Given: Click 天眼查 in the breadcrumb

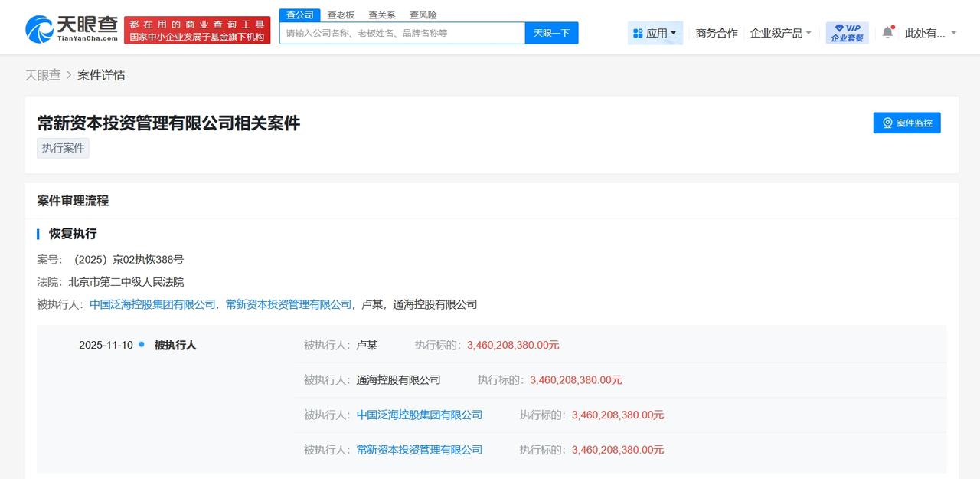Looking at the screenshot, I should point(44,74).
